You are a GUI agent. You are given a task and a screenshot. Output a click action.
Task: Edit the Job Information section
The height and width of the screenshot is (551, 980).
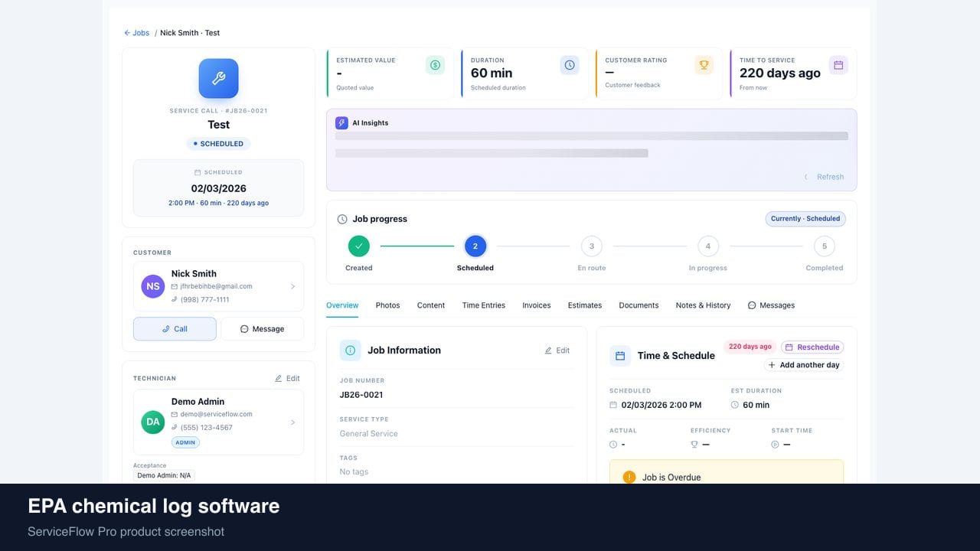pos(557,350)
